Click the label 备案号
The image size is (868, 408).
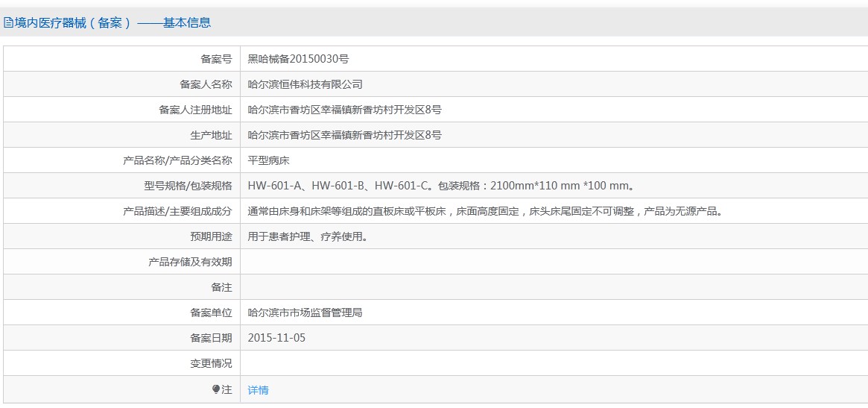click(217, 60)
